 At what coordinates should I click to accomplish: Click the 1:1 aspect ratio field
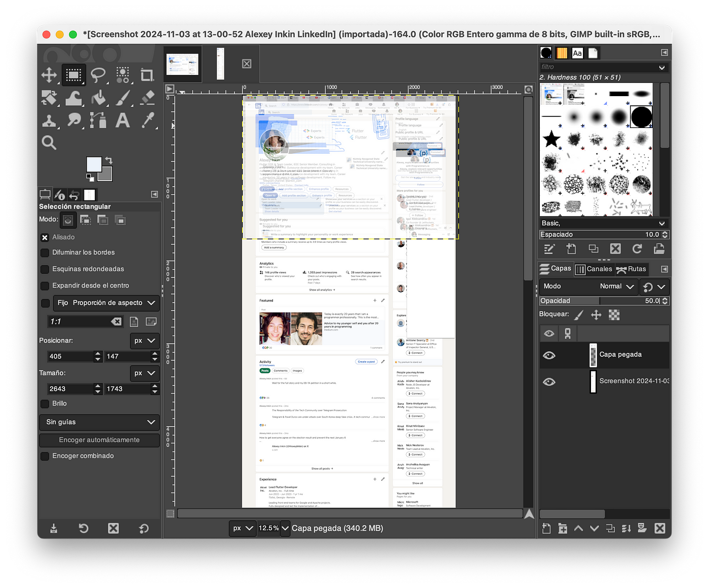86,321
